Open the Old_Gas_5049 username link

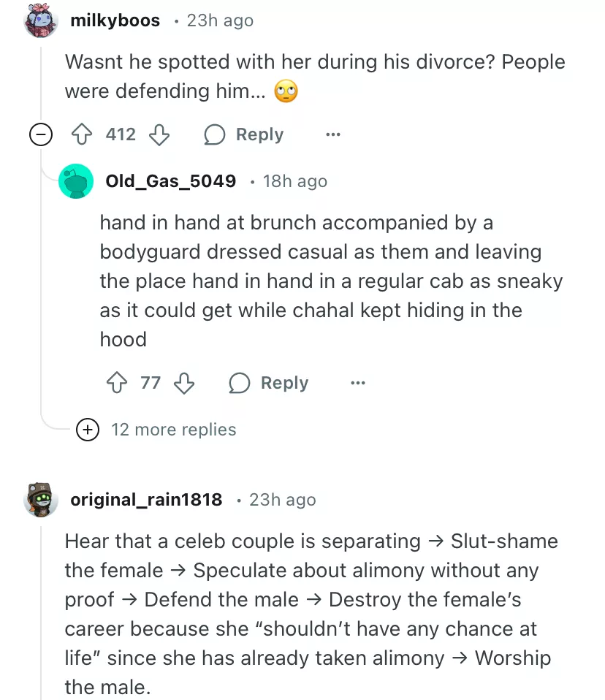click(171, 181)
